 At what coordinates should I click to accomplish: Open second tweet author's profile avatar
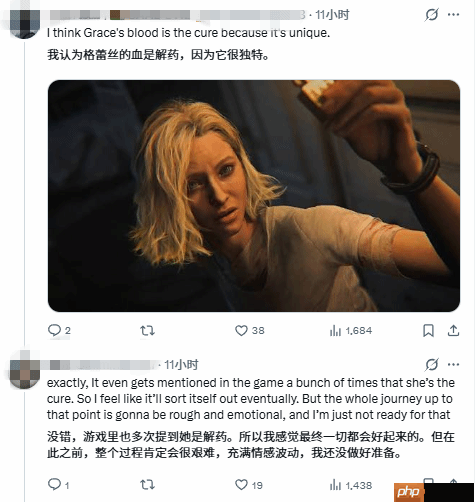point(25,370)
